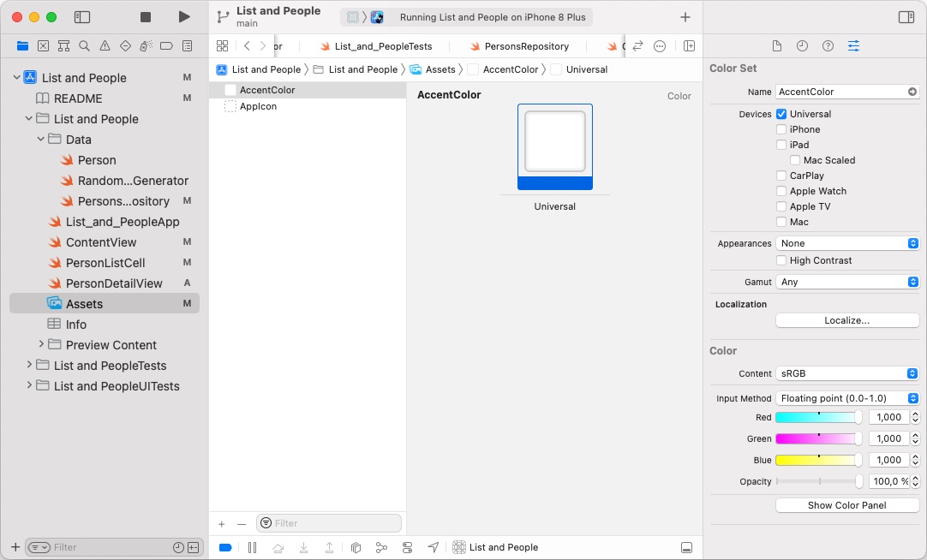Open the editor options ellipsis menu
The image size is (927, 560).
point(660,45)
